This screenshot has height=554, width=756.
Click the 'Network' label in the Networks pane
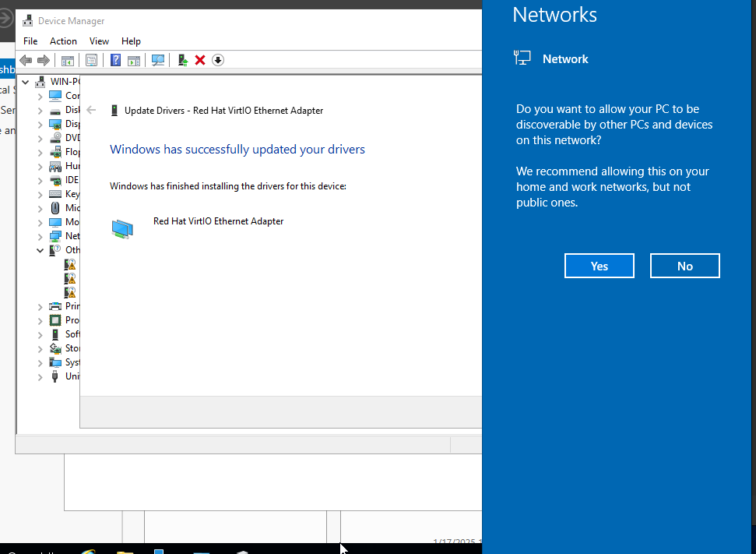[565, 59]
